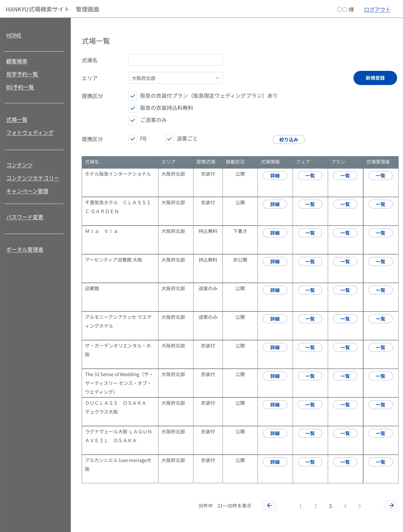403x532 pixels.
Task: Open 式場管理者 一覧 for DUCLASS OSAKA
Action: click(x=380, y=405)
